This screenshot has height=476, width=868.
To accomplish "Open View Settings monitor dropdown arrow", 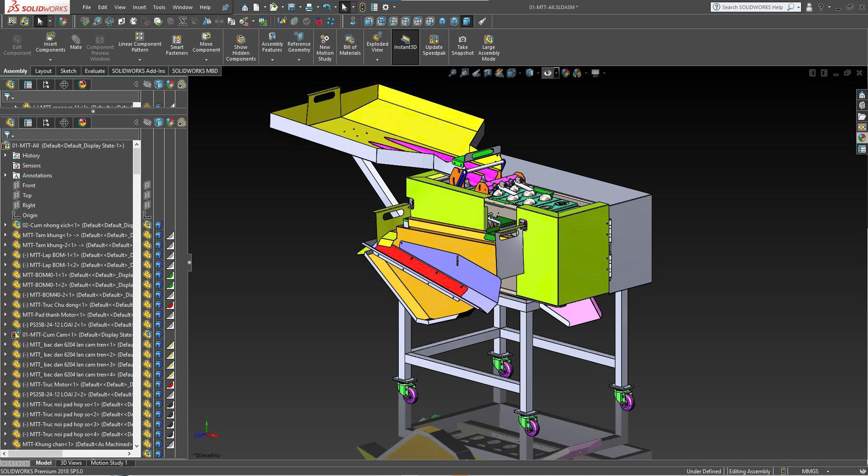I will coord(604,73).
